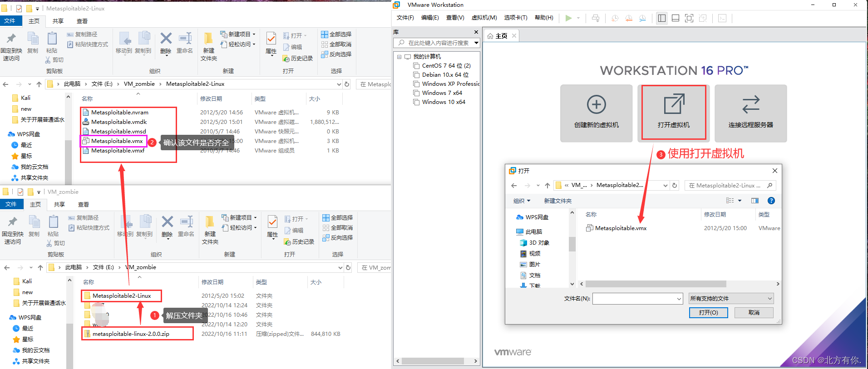
Task: Click the 文件名(N) input box
Action: (x=638, y=299)
